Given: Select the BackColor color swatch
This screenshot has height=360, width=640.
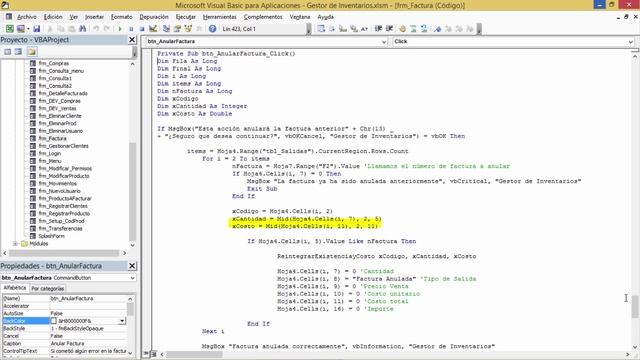Looking at the screenshot, I should tap(53, 321).
